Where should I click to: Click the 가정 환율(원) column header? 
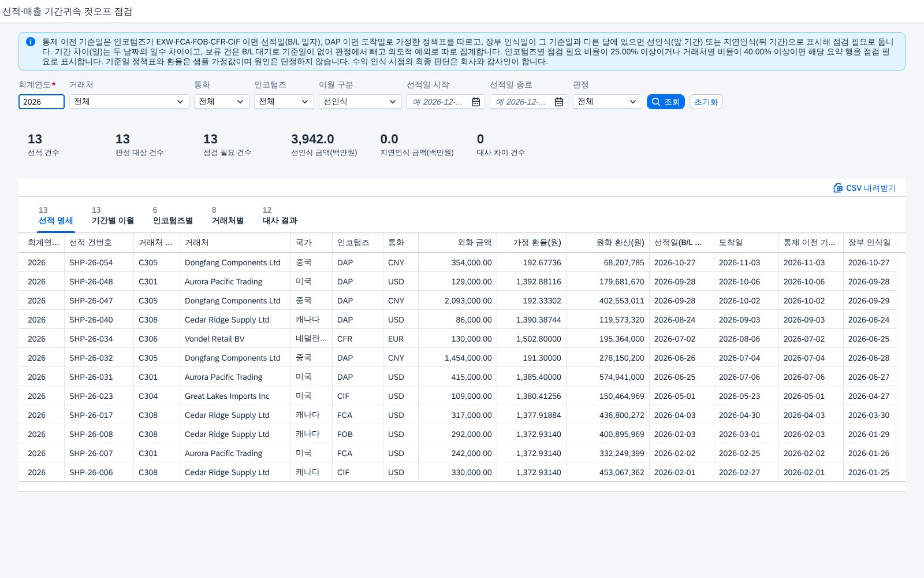pyautogui.click(x=531, y=243)
